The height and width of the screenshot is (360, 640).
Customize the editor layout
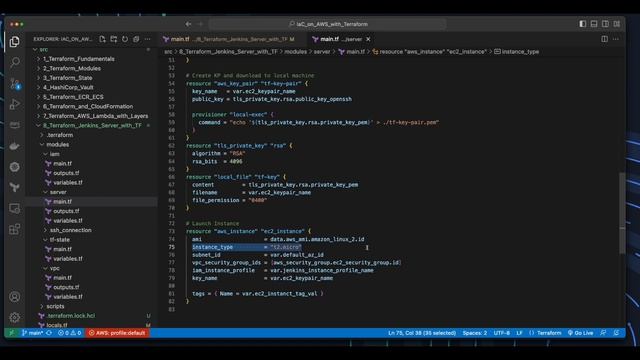(617, 24)
